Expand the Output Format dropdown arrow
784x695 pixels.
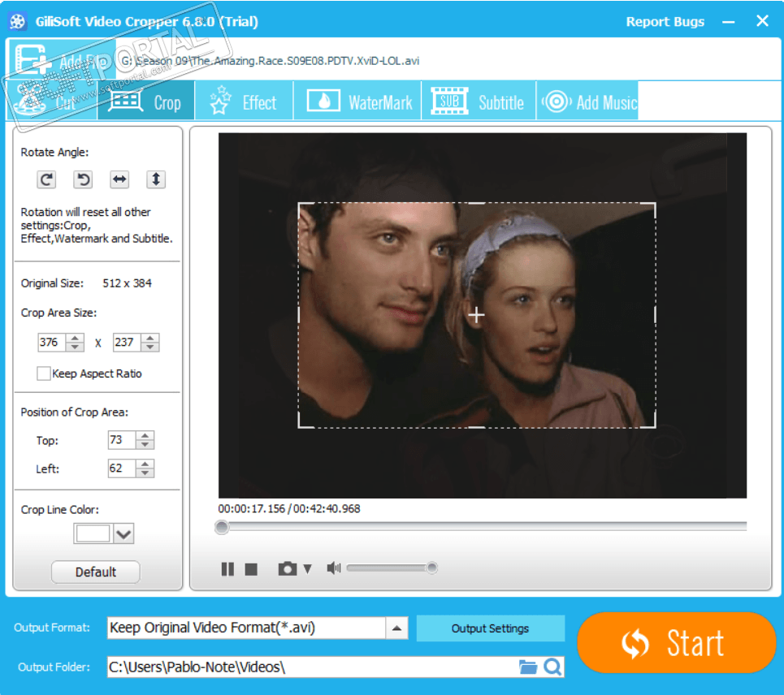point(396,628)
